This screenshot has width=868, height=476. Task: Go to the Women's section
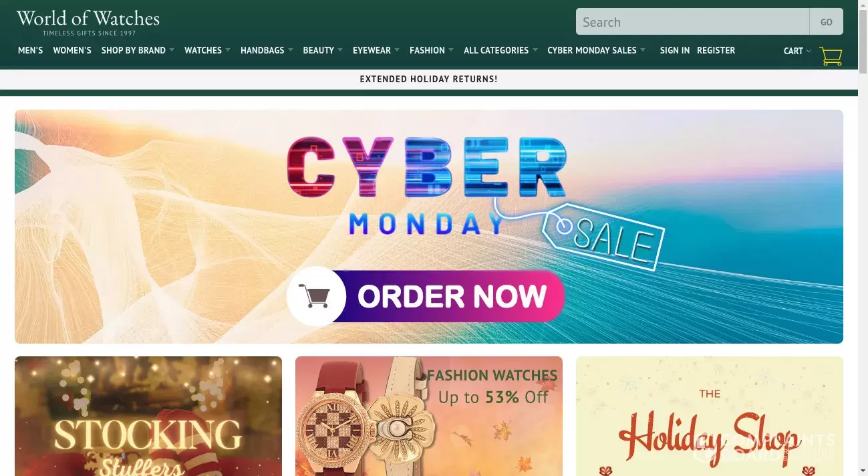pyautogui.click(x=72, y=50)
